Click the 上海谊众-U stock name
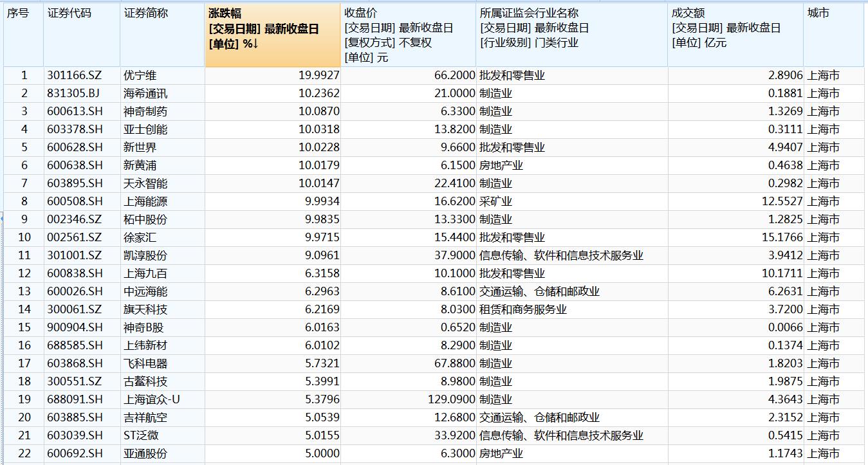This screenshot has width=868, height=465. tap(152, 399)
